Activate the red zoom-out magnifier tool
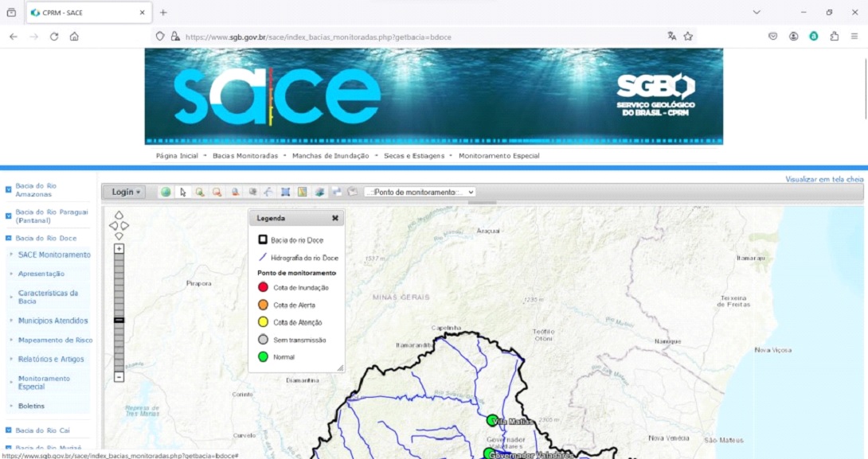Screen dimensions: 868x459 click(x=217, y=192)
